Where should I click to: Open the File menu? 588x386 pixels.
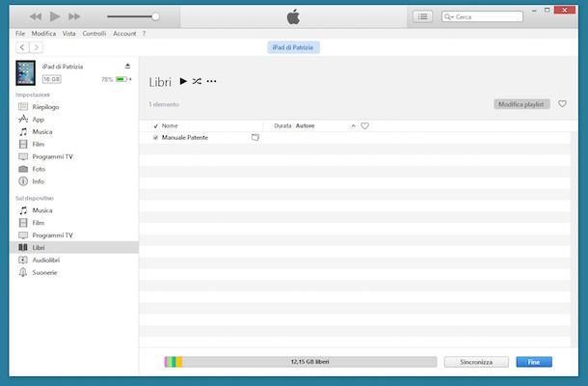[20, 34]
